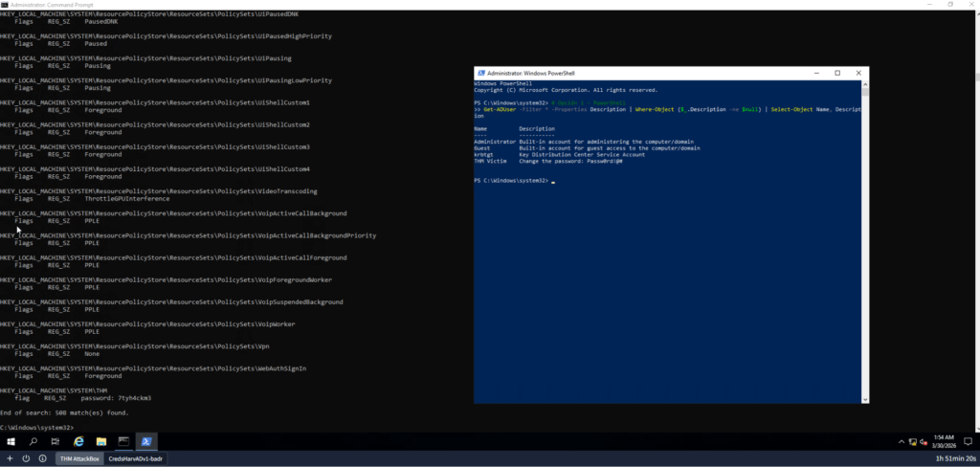The image size is (980, 467).
Task: Show hidden system tray icons chevron
Action: [x=902, y=441]
